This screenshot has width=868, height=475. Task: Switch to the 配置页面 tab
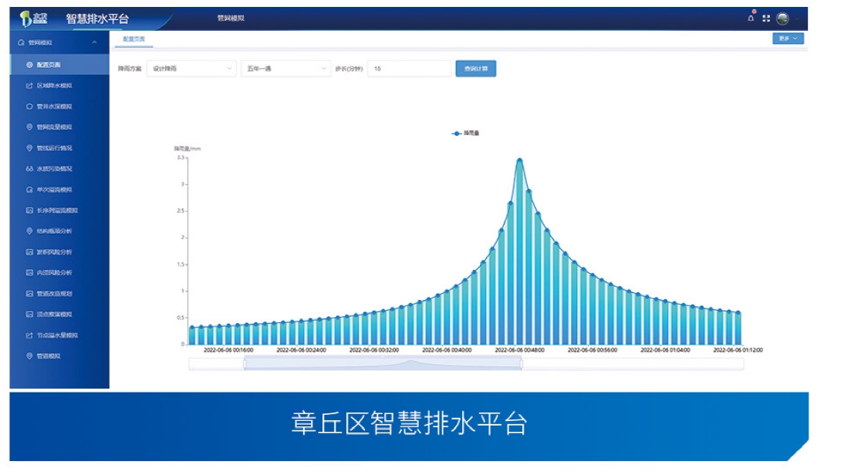click(133, 39)
